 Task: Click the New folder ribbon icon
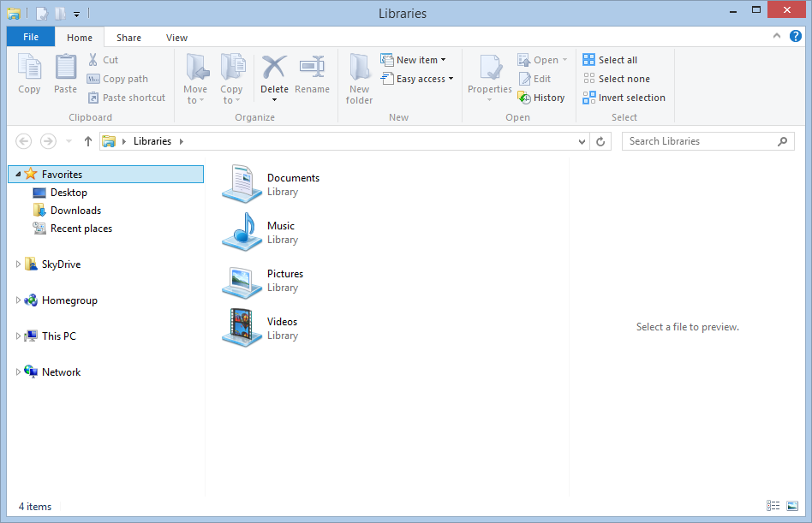359,78
